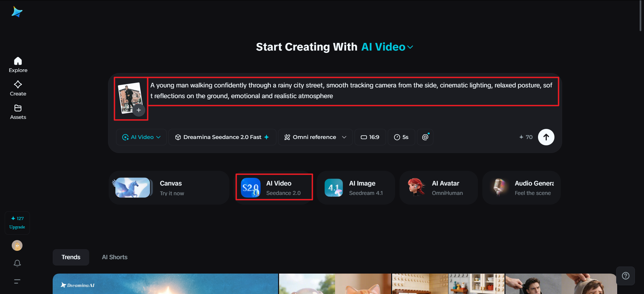Expand the sidebar menu icon

pos(17,281)
